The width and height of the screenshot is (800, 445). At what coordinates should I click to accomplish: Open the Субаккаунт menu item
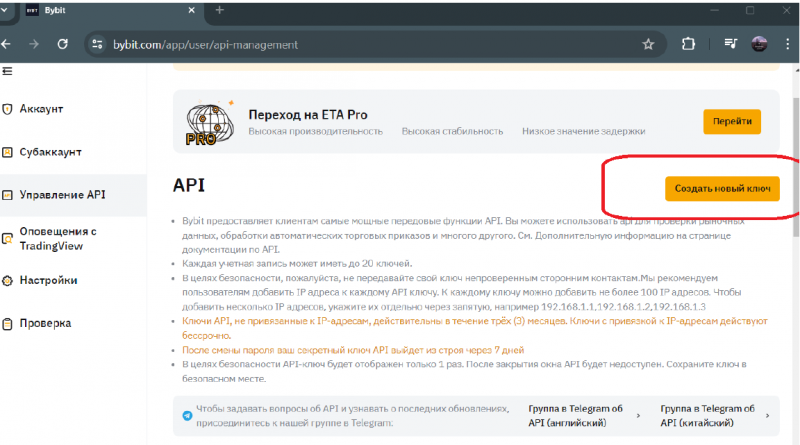pos(51,152)
